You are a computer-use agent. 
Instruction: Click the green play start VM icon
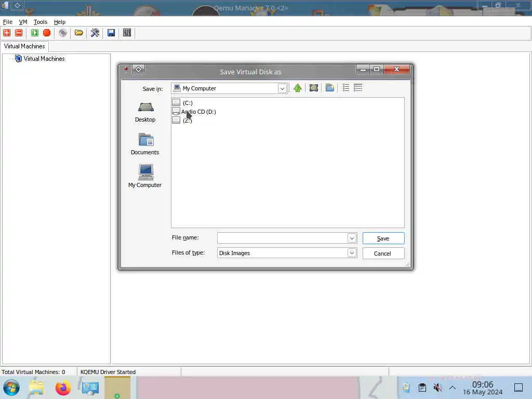point(35,33)
